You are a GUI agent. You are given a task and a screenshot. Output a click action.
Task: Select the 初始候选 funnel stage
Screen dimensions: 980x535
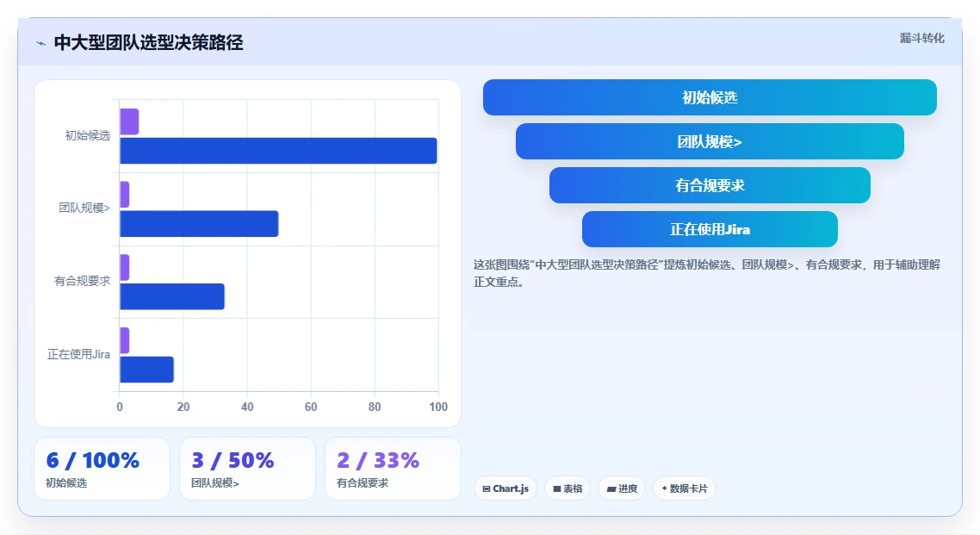(710, 97)
